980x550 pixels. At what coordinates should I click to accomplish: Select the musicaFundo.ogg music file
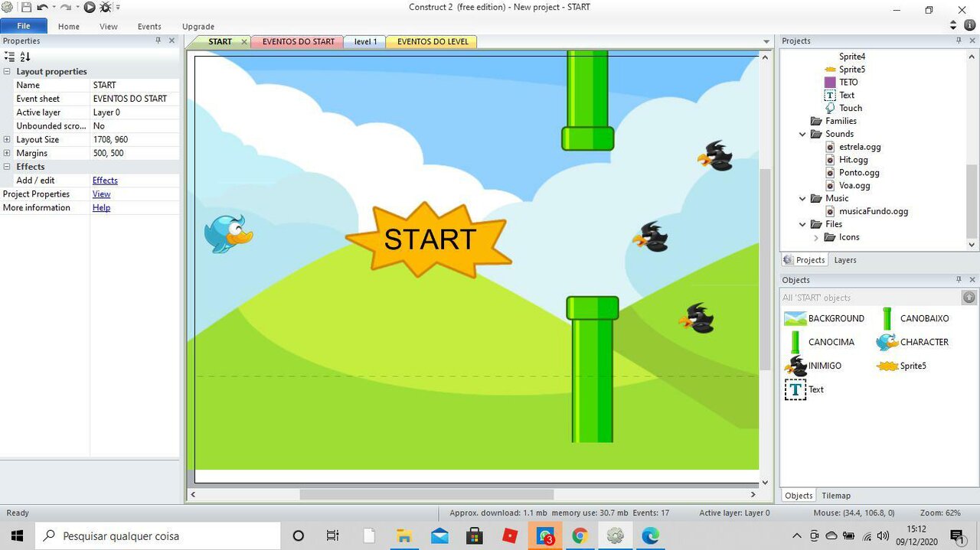pos(867,211)
